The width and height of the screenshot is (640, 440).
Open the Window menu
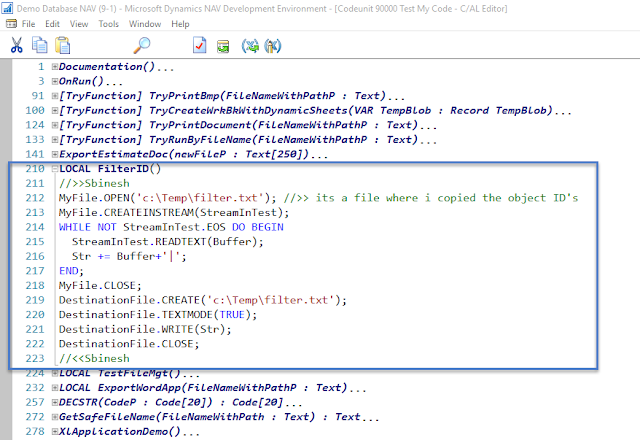click(145, 24)
